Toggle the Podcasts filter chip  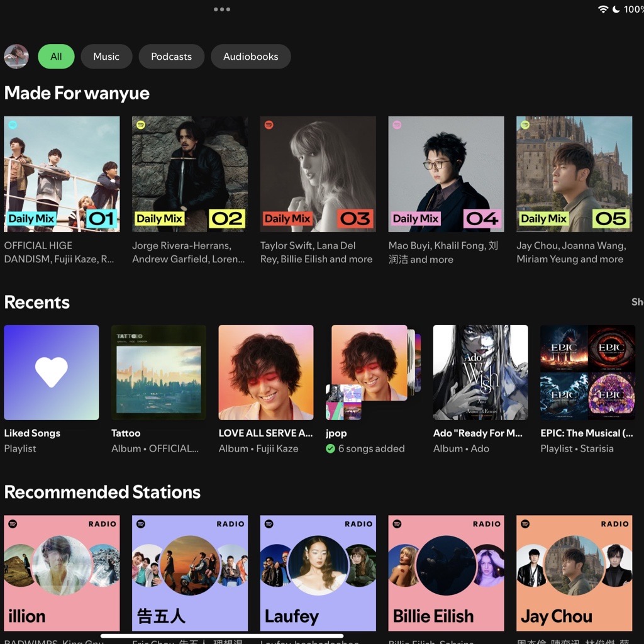(x=171, y=57)
